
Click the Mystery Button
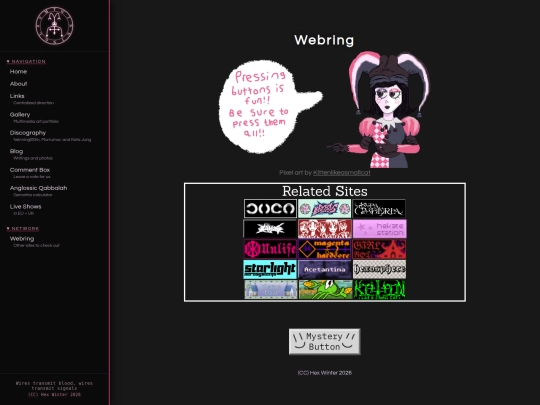coord(324,341)
